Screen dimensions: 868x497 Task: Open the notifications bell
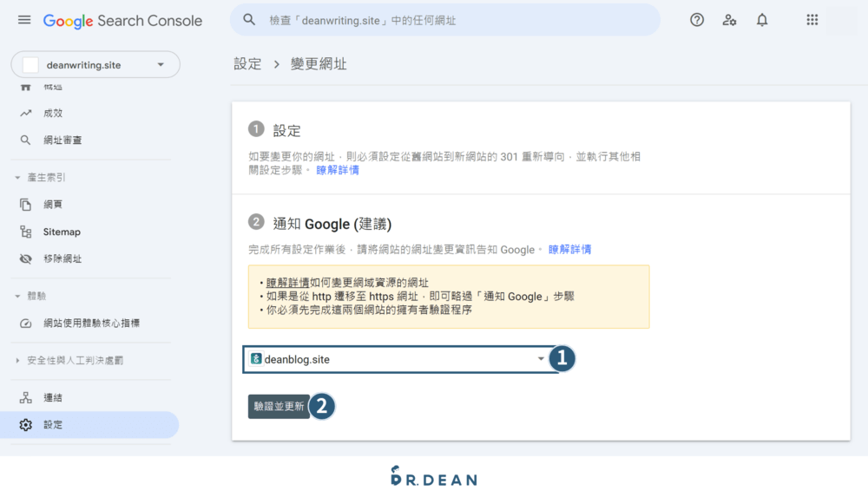[x=762, y=20]
